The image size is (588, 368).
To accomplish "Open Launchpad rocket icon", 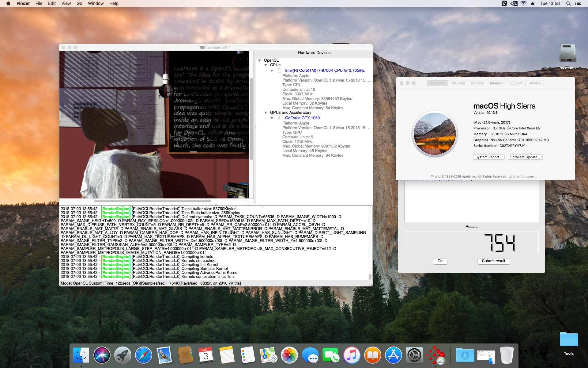I will [123, 356].
